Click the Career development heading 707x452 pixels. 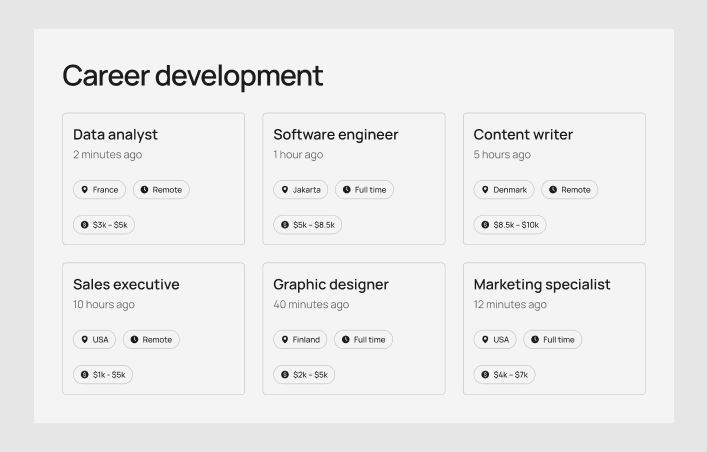point(192,76)
